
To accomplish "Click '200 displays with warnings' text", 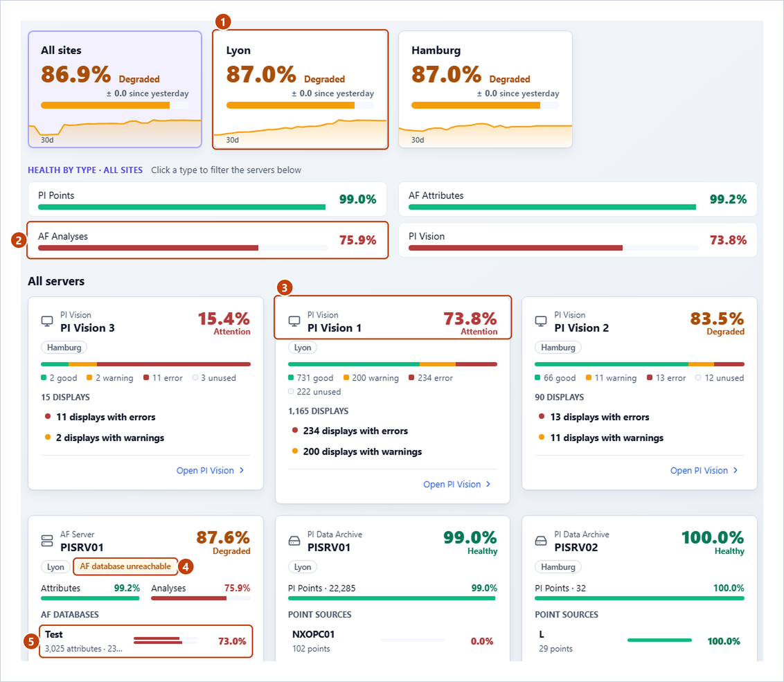I will [362, 452].
